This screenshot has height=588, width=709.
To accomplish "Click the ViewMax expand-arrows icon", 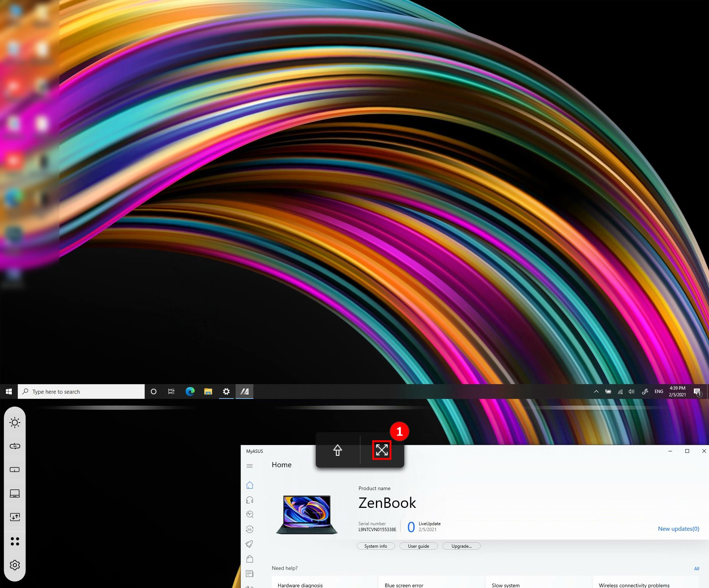I will pos(382,450).
